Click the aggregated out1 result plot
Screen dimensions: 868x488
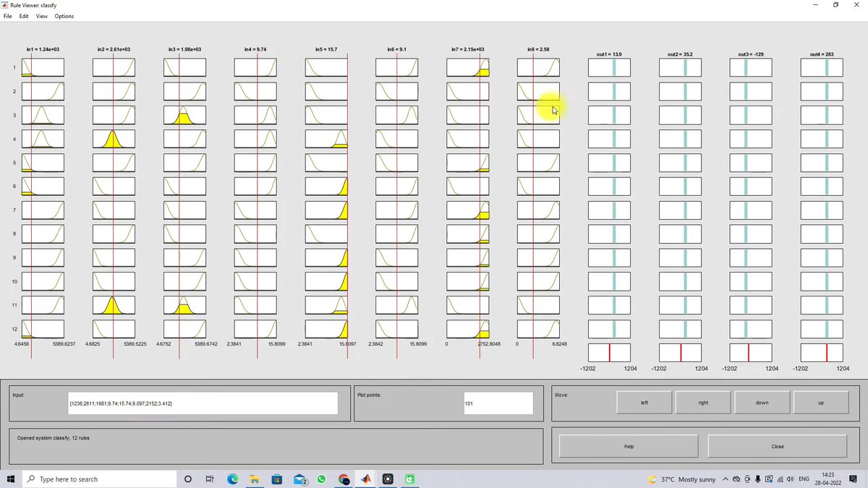tap(609, 353)
